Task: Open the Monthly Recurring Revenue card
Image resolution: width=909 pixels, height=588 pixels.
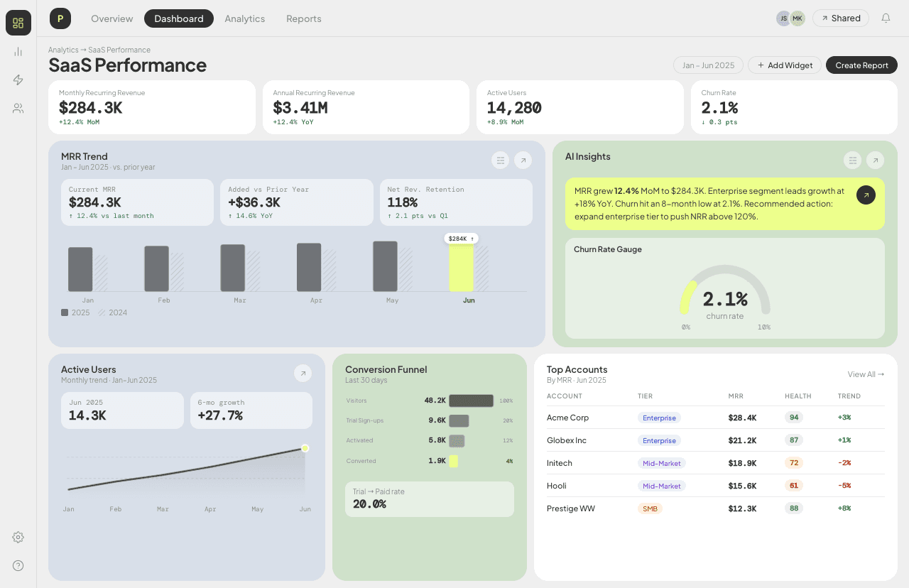Action: (152, 107)
